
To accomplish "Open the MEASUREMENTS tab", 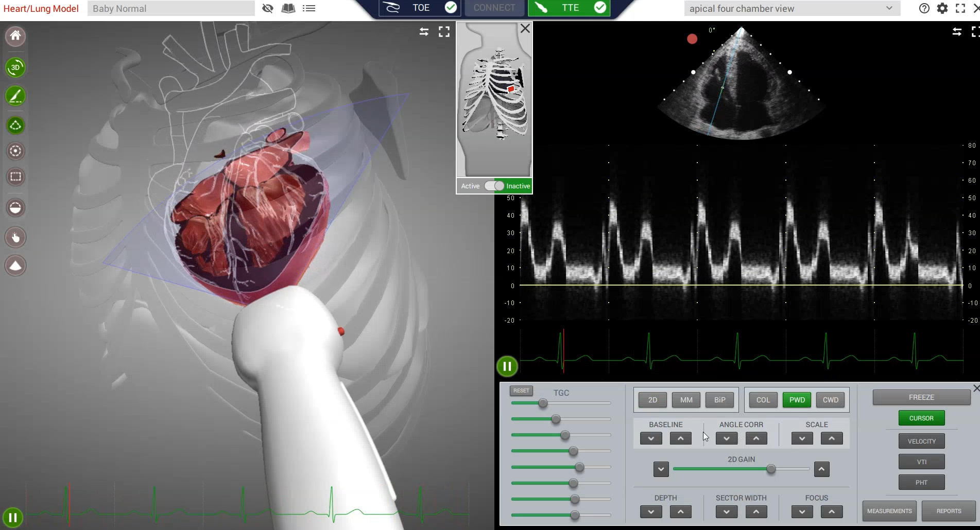I will [x=889, y=511].
